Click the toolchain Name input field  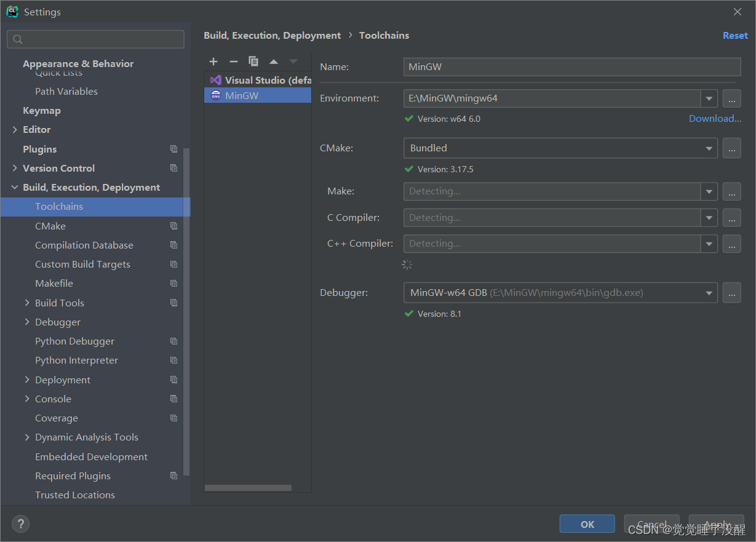click(571, 67)
